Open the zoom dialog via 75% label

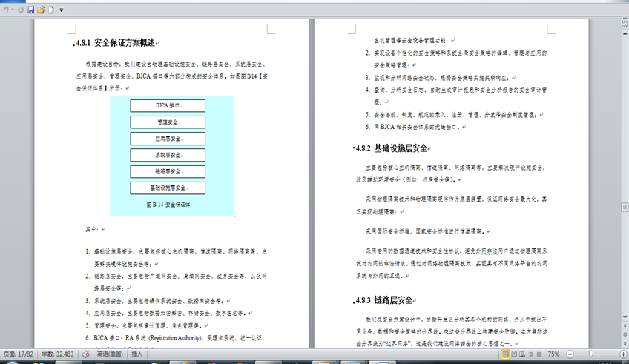tap(553, 354)
